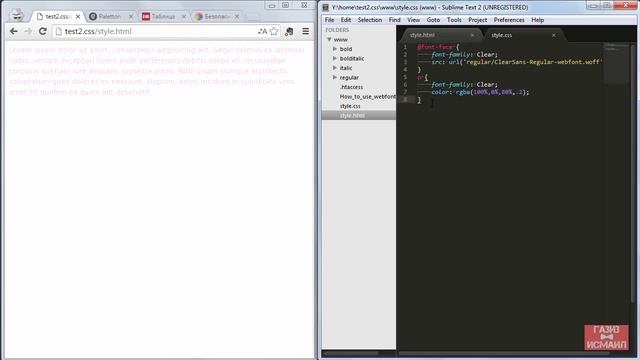The height and width of the screenshot is (360, 640).
Task: Open new tab button in Chrome
Action: click(253, 17)
